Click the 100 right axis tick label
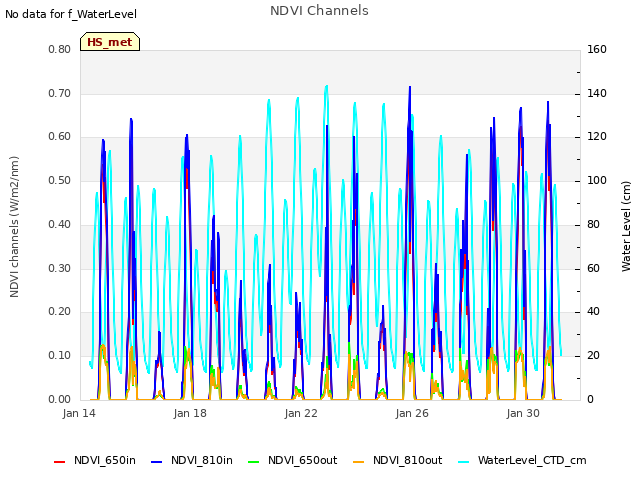This screenshot has height=480, width=640. tap(597, 180)
